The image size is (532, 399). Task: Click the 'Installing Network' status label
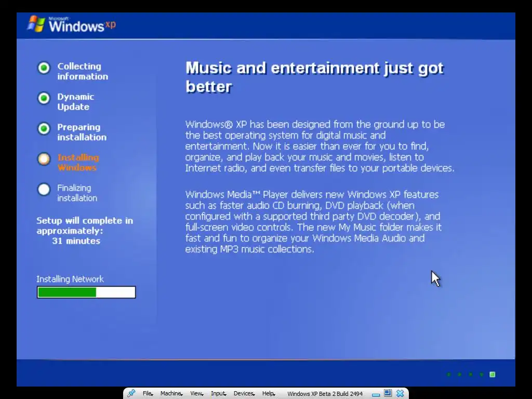point(70,279)
